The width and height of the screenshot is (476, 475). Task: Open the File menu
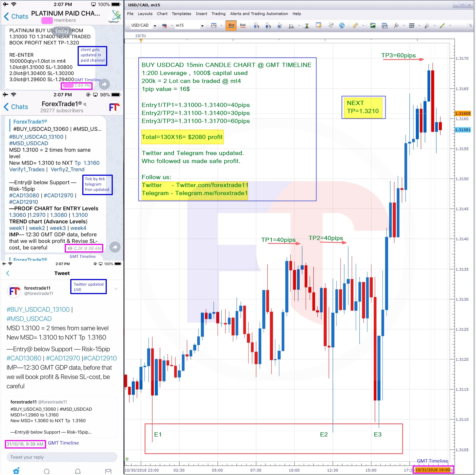130,14
